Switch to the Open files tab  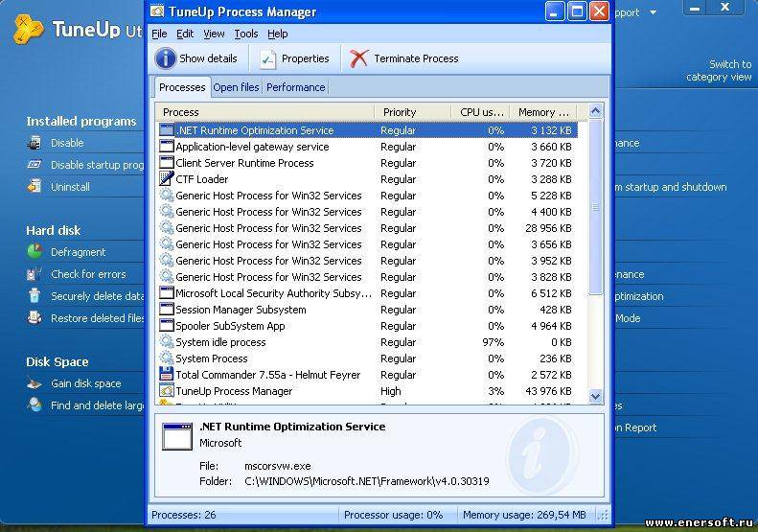[237, 87]
